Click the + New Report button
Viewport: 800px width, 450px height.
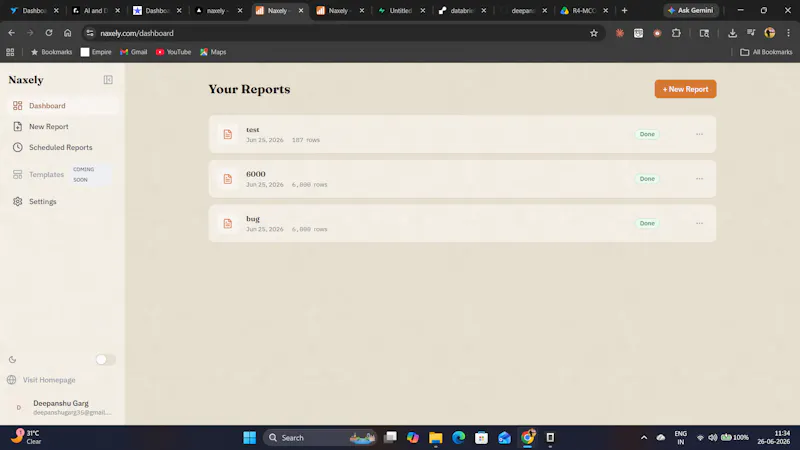(x=685, y=89)
